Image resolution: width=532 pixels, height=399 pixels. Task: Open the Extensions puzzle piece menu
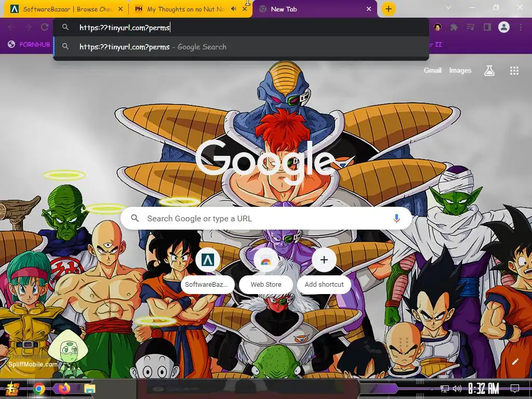(454, 27)
